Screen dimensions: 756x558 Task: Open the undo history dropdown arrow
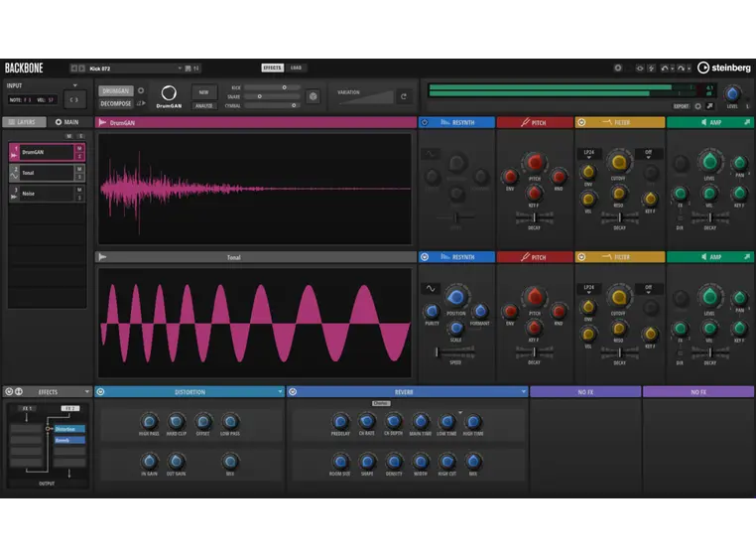point(672,69)
